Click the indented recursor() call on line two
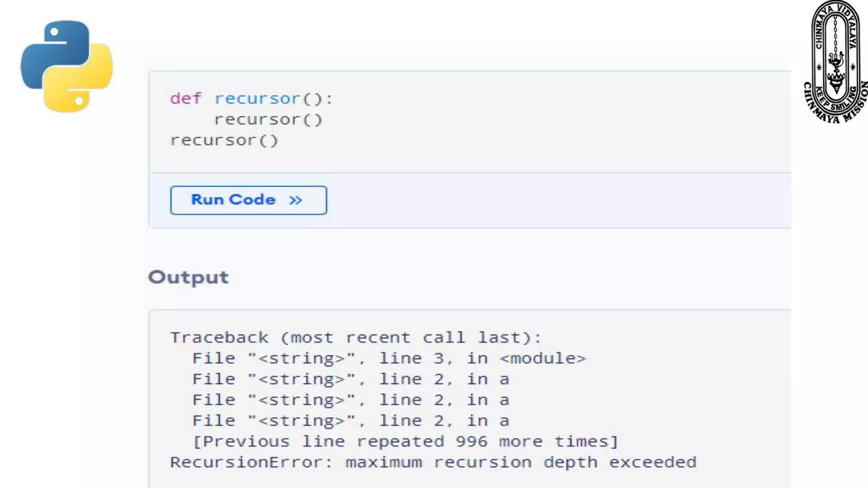This screenshot has width=868, height=488. tap(268, 119)
